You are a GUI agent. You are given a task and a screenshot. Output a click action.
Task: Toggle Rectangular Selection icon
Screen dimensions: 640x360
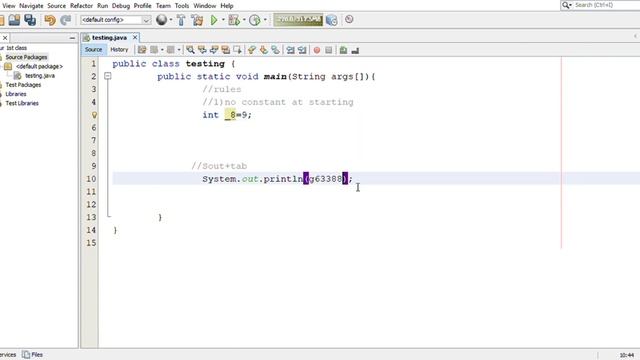[237, 50]
